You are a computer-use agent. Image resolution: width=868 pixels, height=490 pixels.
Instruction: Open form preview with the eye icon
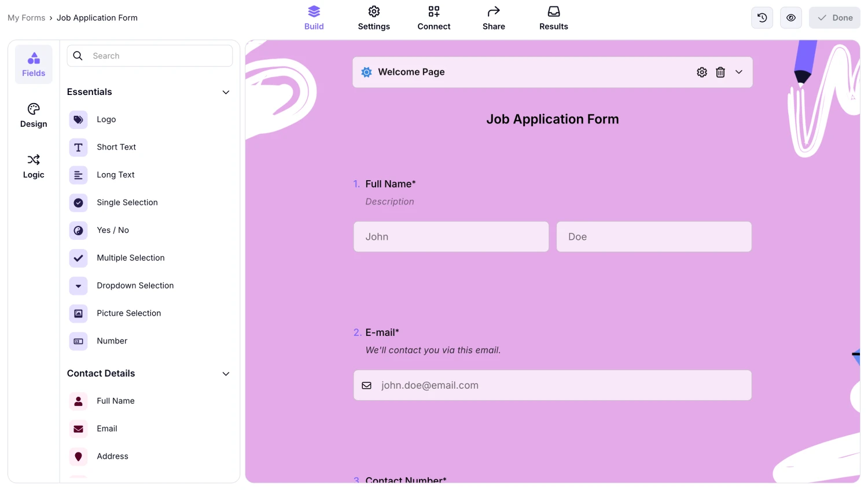[x=790, y=17]
